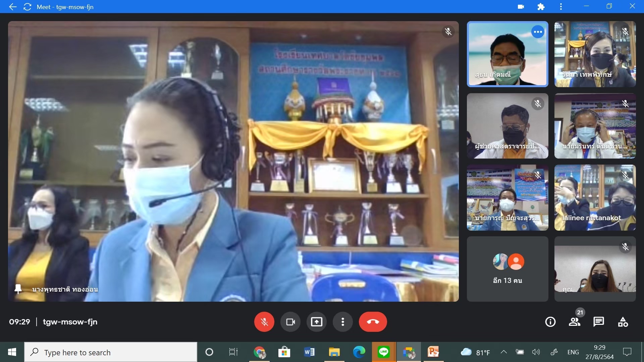This screenshot has height=362, width=644.
Task: Show participants list with 21 badge
Action: click(x=575, y=322)
